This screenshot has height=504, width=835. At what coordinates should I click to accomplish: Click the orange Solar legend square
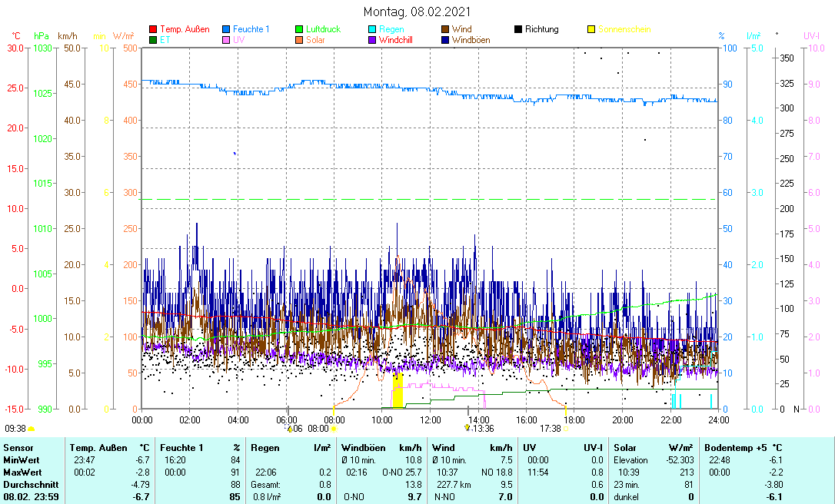(x=299, y=40)
